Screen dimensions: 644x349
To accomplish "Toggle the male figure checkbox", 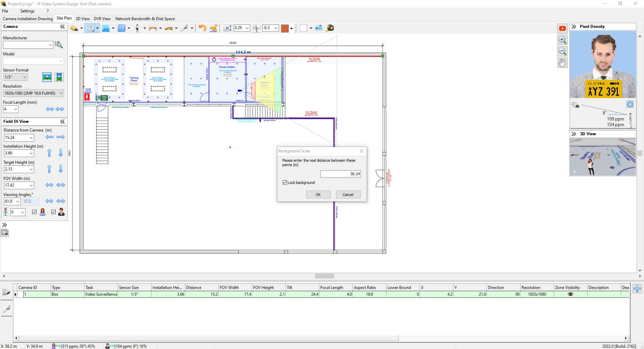I will 53,212.
